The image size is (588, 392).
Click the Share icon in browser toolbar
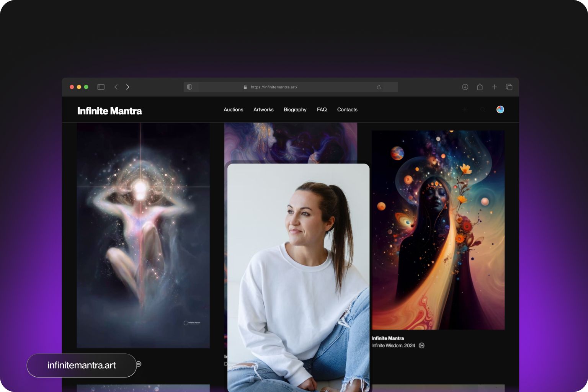480,87
